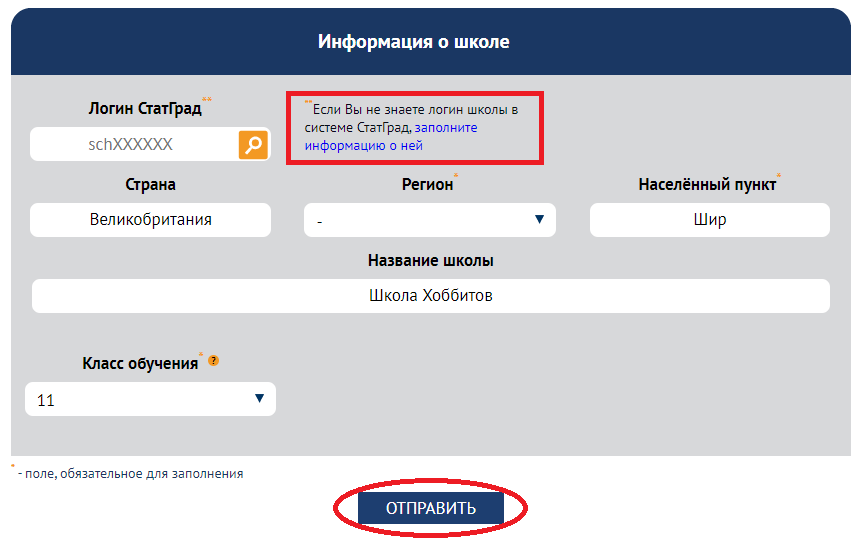The height and width of the screenshot is (551, 861).
Task: Open the question mark help next to Класс обучения
Action: 214,361
